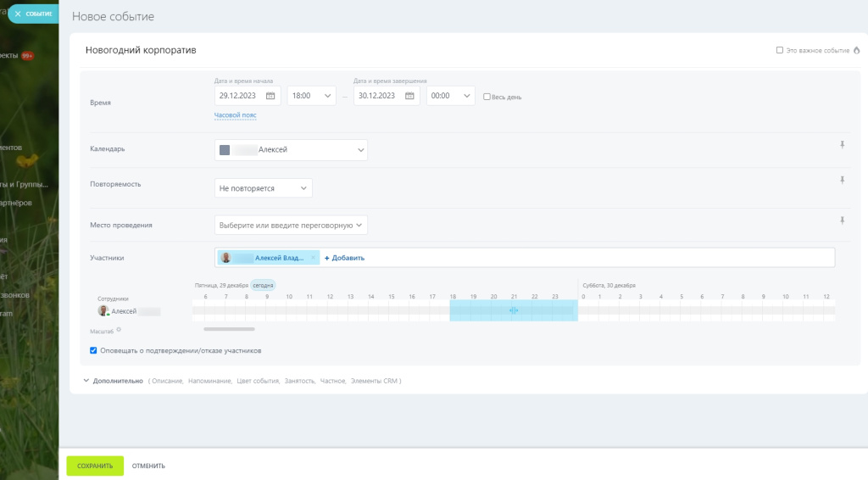The image size is (868, 480).
Task: Open the Место проведения meeting room dropdown
Action: point(291,225)
